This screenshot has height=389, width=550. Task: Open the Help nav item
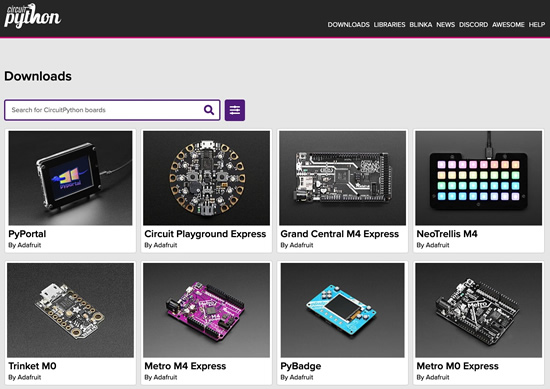click(x=537, y=25)
